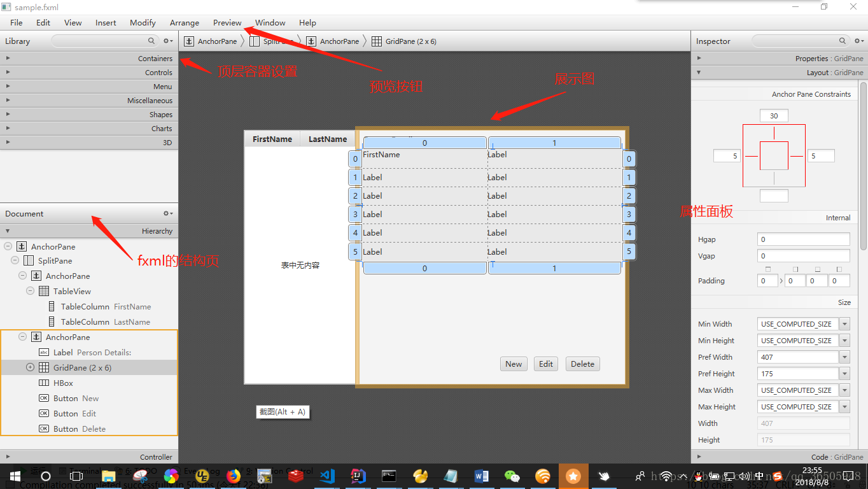The width and height of the screenshot is (868, 489).
Task: Click the Library search magnifier icon
Action: coord(151,41)
